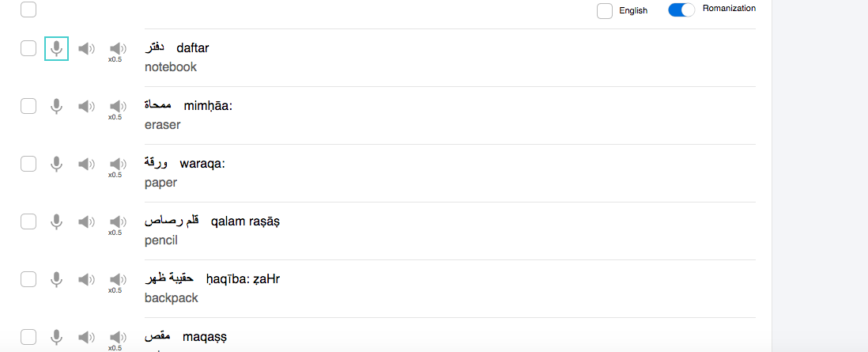Click the microphone icon for daftar
868x352 pixels.
(x=56, y=49)
